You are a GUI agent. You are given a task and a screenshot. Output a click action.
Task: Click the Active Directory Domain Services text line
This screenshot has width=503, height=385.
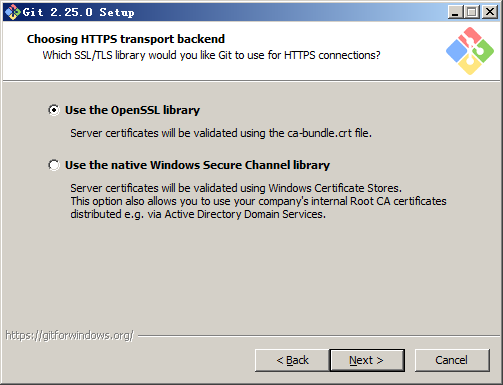coord(198,214)
